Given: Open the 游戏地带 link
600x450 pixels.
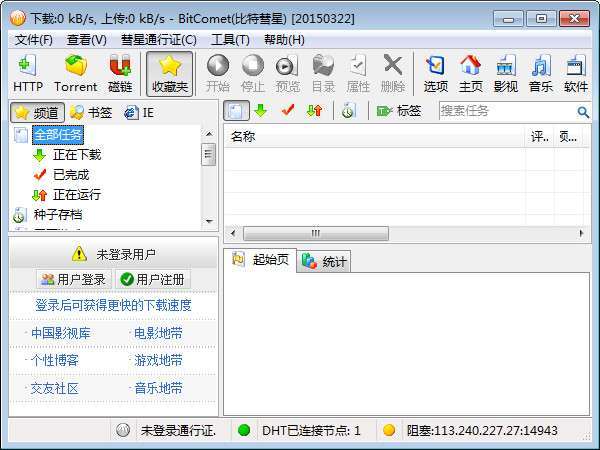Looking at the screenshot, I should [158, 360].
